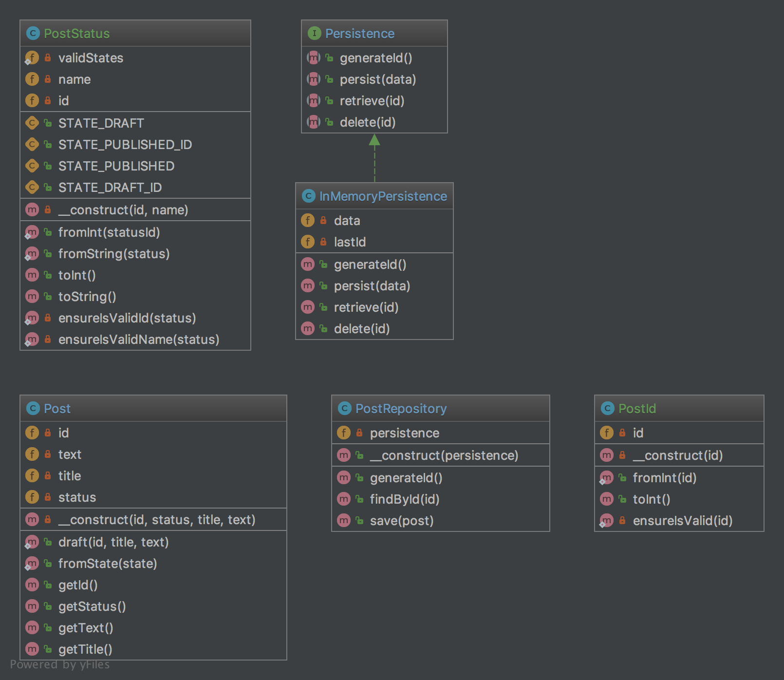Image resolution: width=784 pixels, height=680 pixels.
Task: Click the PostId class icon
Action: 607,408
